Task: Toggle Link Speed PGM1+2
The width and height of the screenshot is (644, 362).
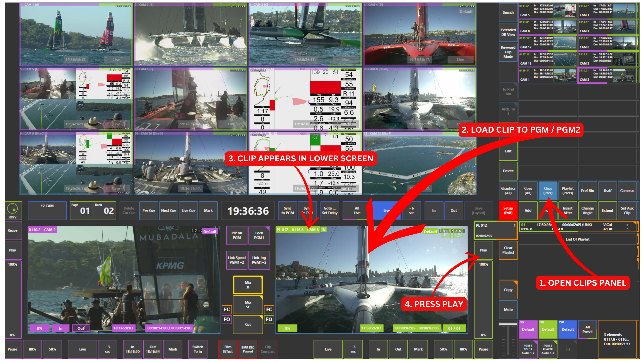Action: 236,260
